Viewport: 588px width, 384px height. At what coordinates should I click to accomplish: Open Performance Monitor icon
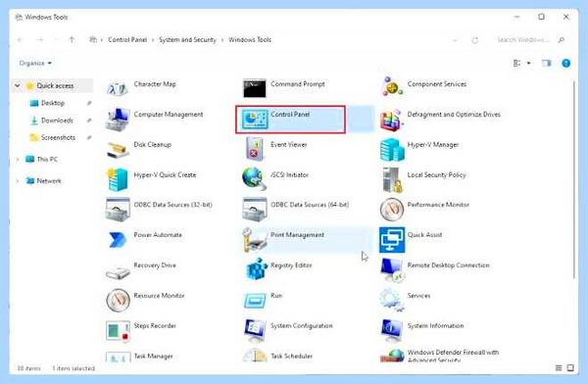(x=391, y=210)
